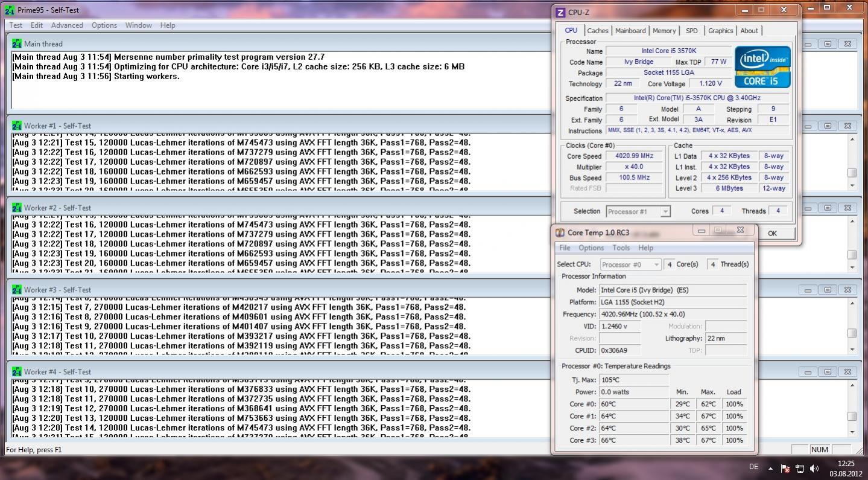Open the About tab in CPU-Z

coord(749,31)
